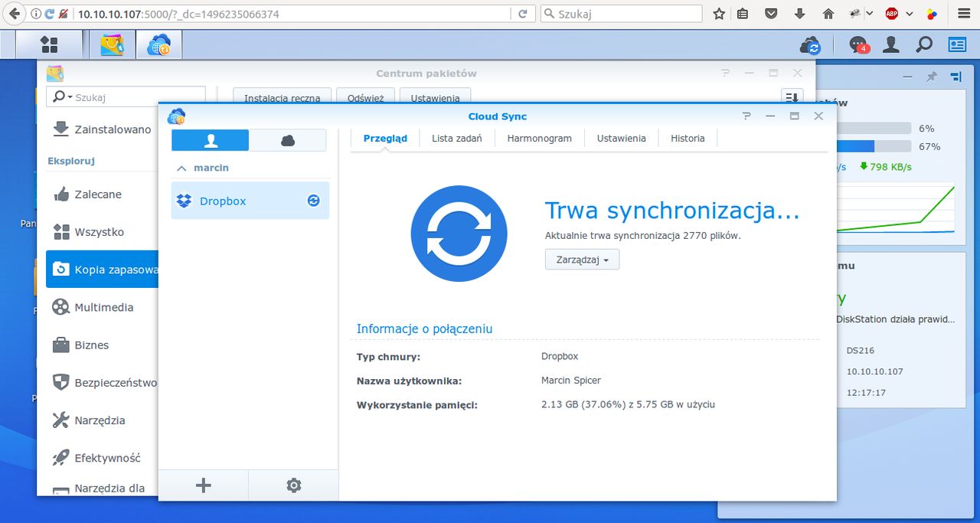Select the Narzędzia category
The height and width of the screenshot is (523, 980).
[x=102, y=420]
